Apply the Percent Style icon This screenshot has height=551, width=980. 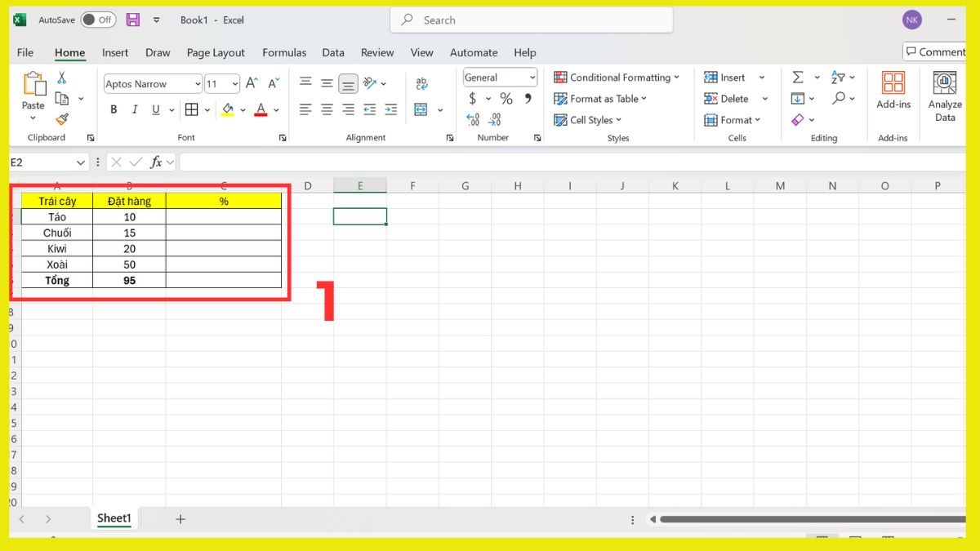(x=506, y=98)
